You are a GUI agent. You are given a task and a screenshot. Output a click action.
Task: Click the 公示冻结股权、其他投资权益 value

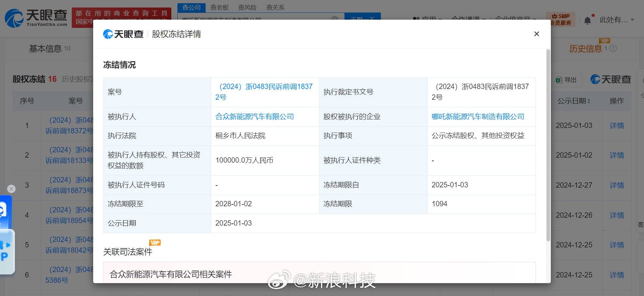[478, 135]
